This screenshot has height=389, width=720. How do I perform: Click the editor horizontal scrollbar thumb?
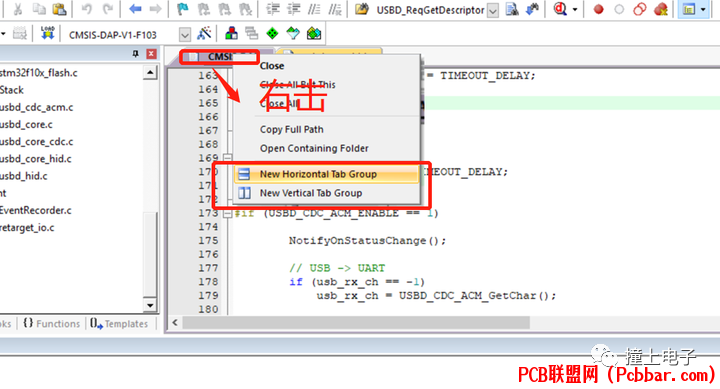click(x=356, y=323)
